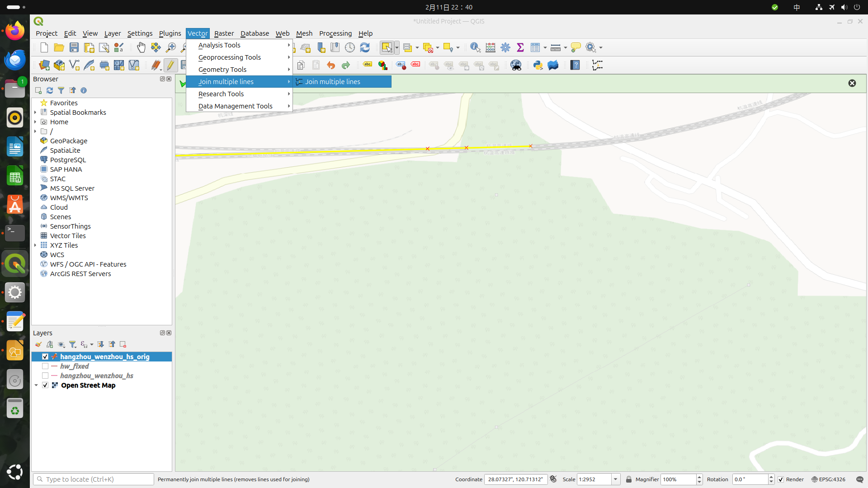Open the Scale dropdown arrow
The width and height of the screenshot is (868, 488).
[615, 479]
